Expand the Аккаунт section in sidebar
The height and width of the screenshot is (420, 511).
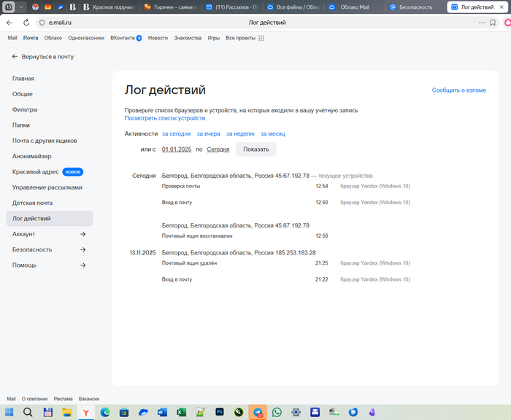(x=82, y=234)
